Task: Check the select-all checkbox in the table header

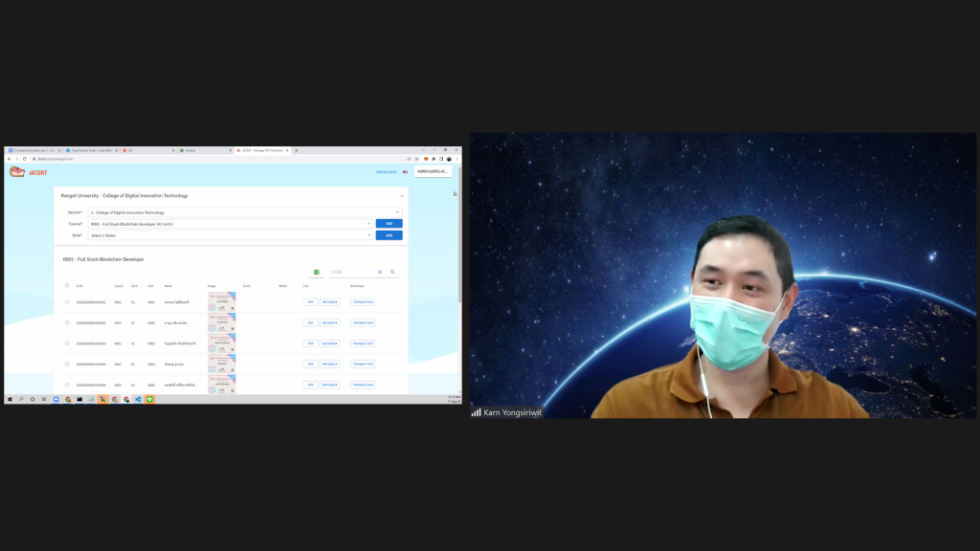Action: (x=67, y=285)
